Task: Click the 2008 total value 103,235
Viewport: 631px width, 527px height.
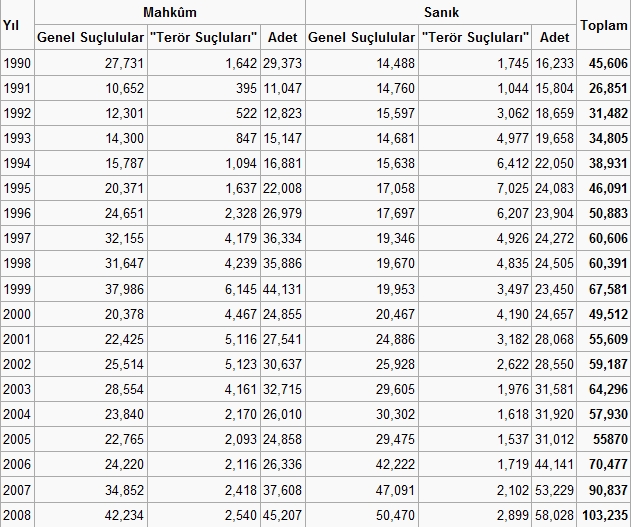Action: click(604, 516)
